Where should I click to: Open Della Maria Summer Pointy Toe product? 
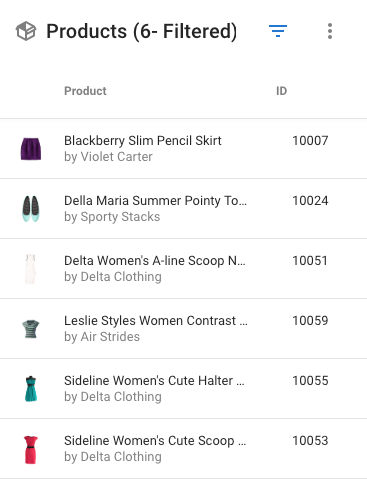pos(155,201)
